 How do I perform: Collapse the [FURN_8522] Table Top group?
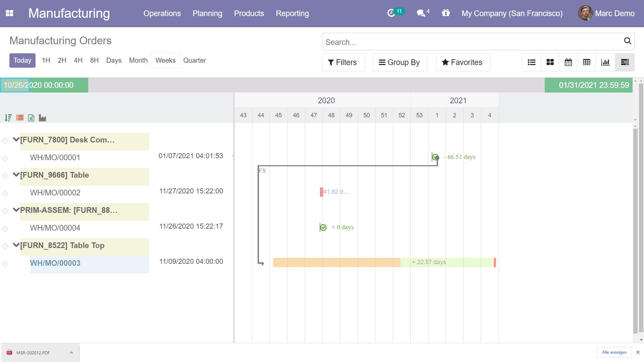click(x=16, y=245)
